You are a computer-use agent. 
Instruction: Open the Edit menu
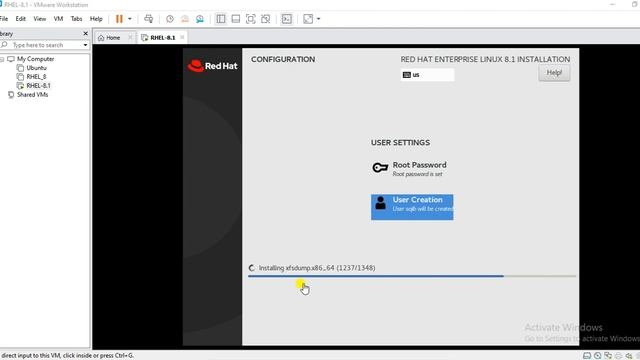(x=20, y=19)
